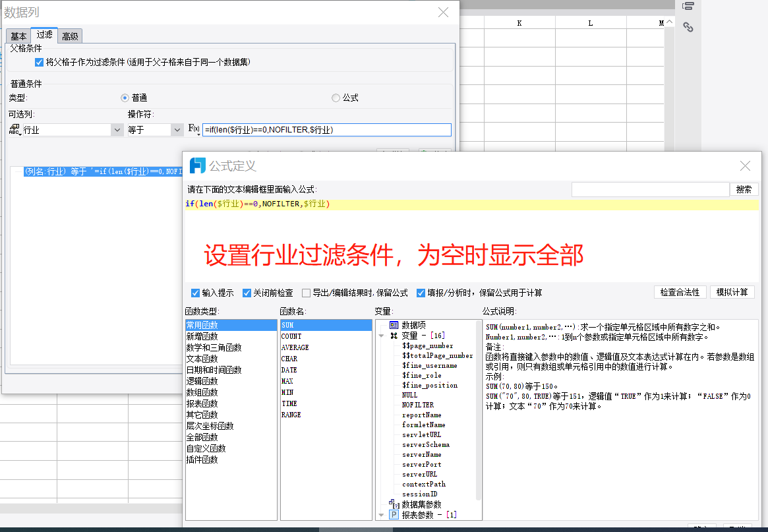Click the 变量 tools icon in tree
Image resolution: width=768 pixels, height=532 pixels.
(x=394, y=336)
